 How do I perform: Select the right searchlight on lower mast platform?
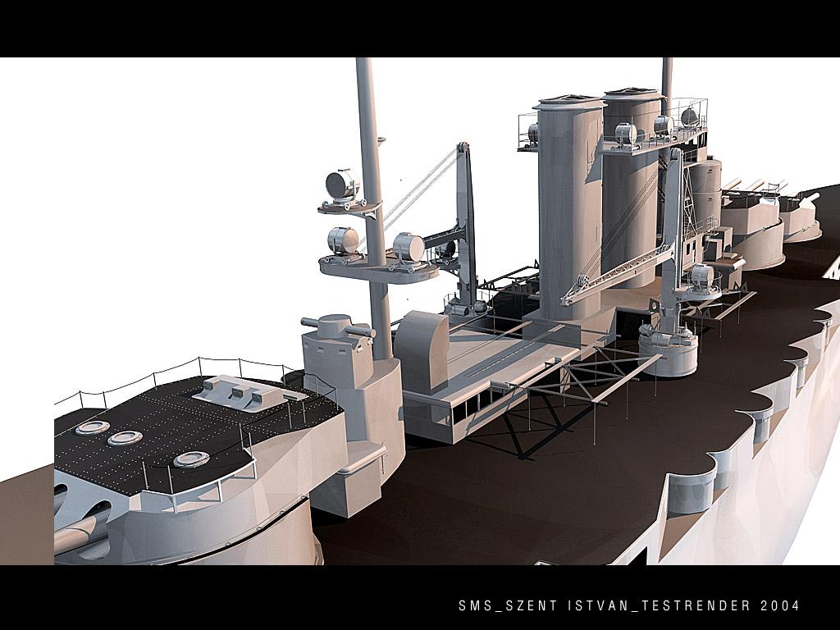pyautogui.click(x=408, y=246)
